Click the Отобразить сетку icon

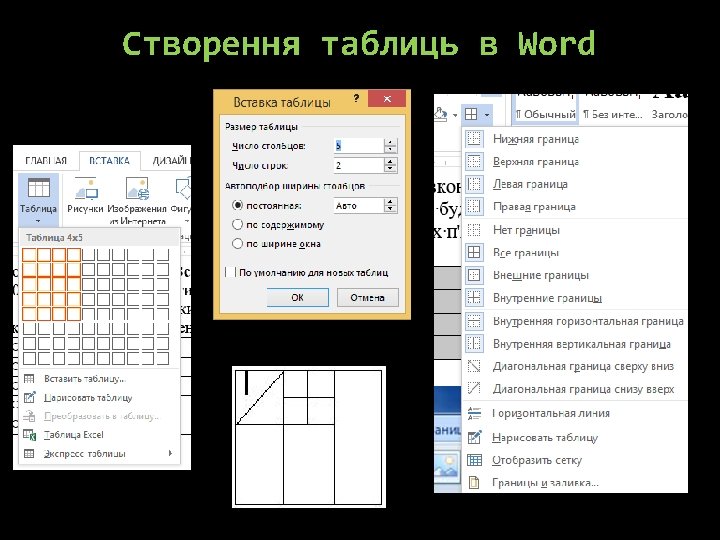(x=474, y=460)
